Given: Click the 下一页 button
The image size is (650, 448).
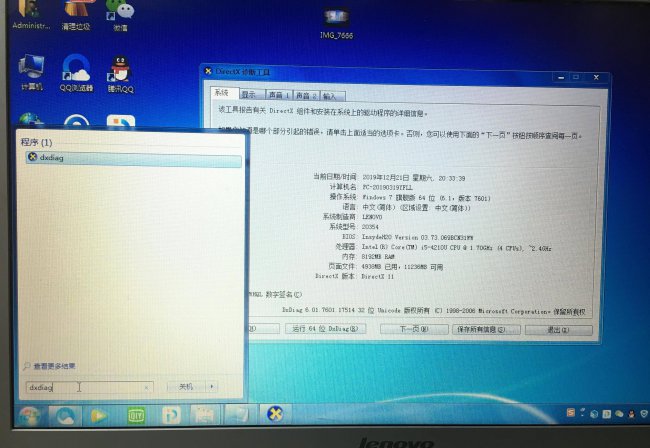Looking at the screenshot, I should [414, 329].
